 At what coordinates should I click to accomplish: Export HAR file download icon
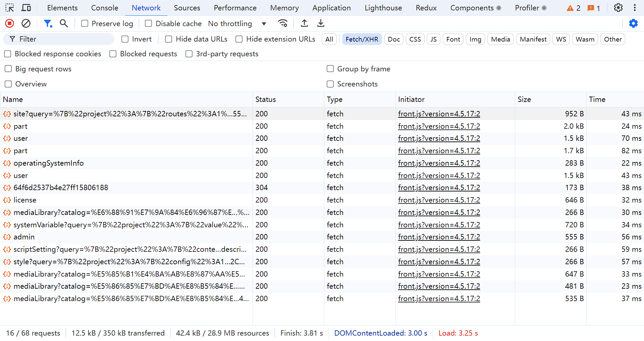321,23
